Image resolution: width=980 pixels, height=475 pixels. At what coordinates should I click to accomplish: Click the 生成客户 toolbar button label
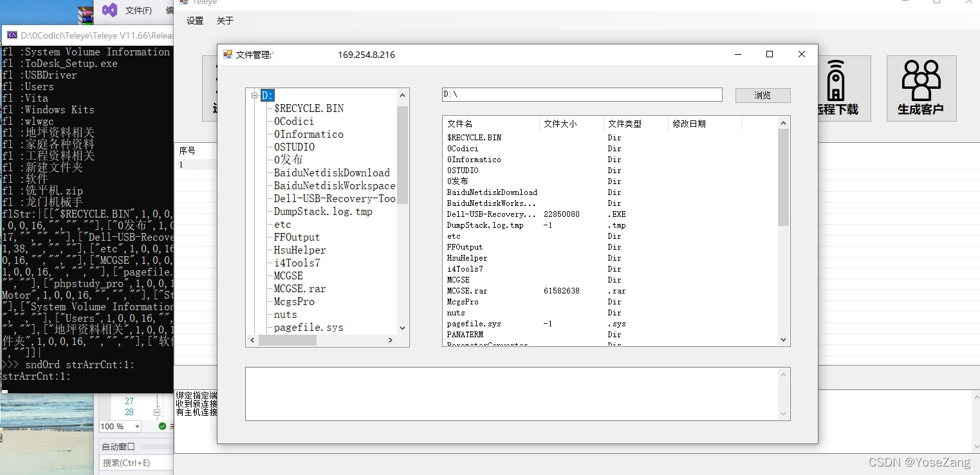click(921, 109)
